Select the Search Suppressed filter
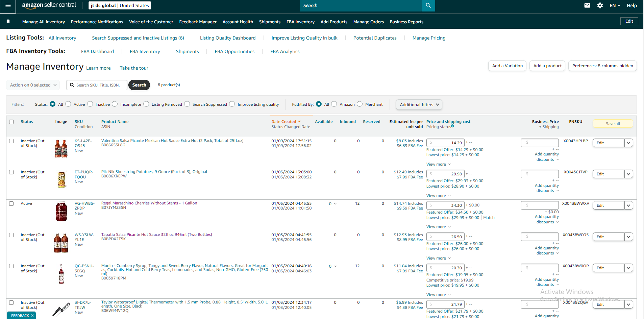 coord(187,104)
